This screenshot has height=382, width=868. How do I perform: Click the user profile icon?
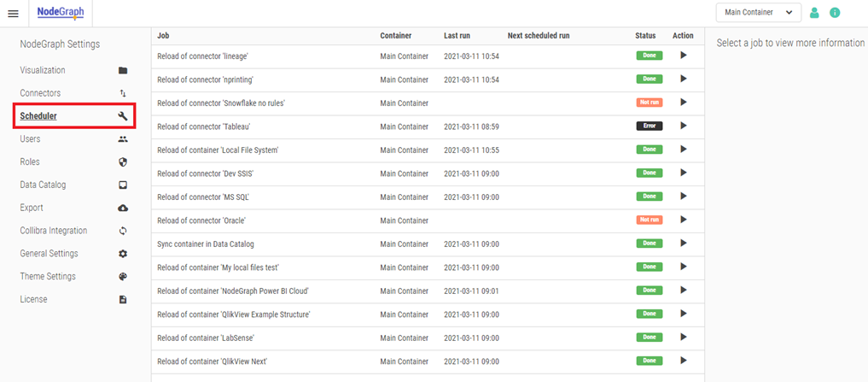[814, 13]
